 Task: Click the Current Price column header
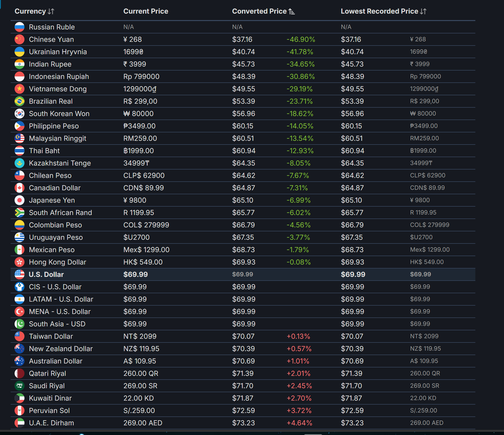(x=146, y=11)
